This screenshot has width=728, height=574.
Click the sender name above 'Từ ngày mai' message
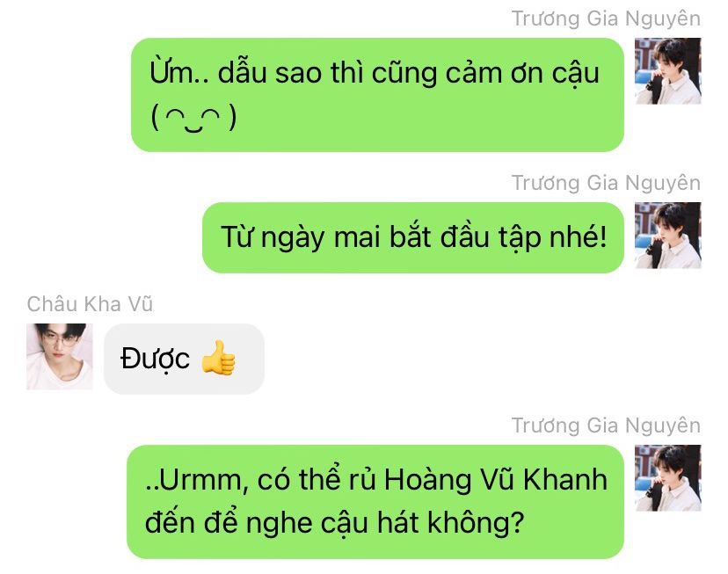click(606, 183)
